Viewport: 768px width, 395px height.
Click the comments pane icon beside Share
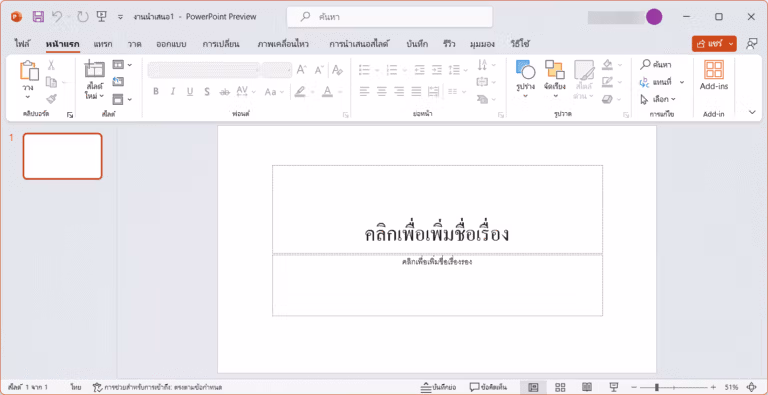(x=751, y=44)
